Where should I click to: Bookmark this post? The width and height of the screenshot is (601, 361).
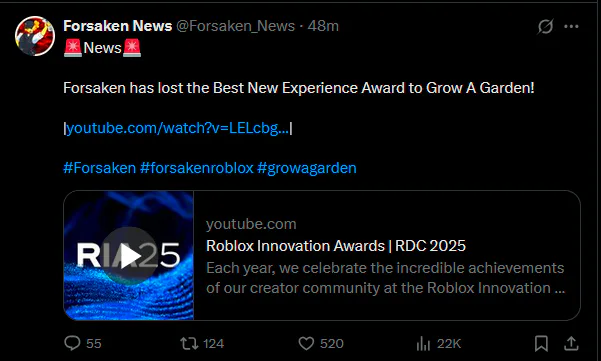tap(541, 343)
